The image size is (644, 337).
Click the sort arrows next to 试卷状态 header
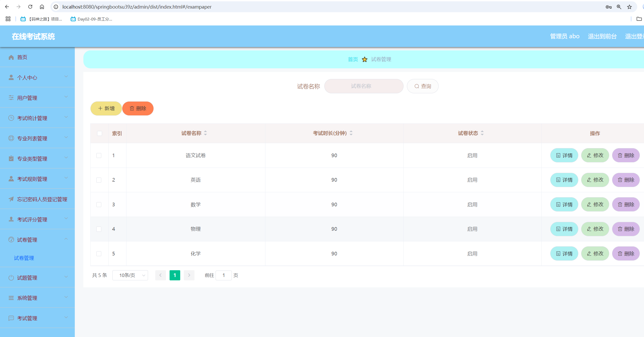[x=482, y=133]
